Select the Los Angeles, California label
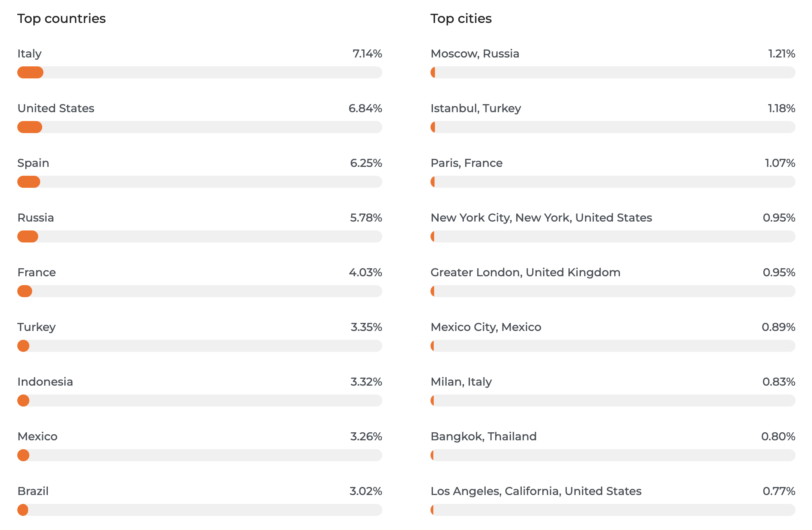 [x=536, y=491]
